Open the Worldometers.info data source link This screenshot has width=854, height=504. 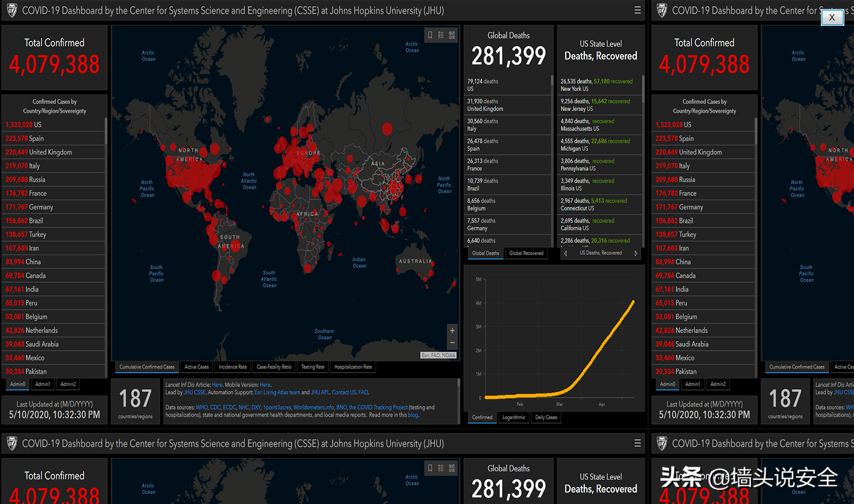click(x=314, y=408)
